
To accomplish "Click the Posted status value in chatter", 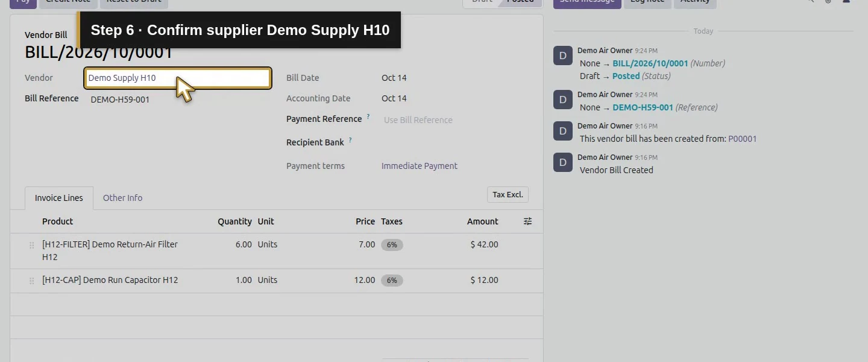I will click(x=626, y=76).
